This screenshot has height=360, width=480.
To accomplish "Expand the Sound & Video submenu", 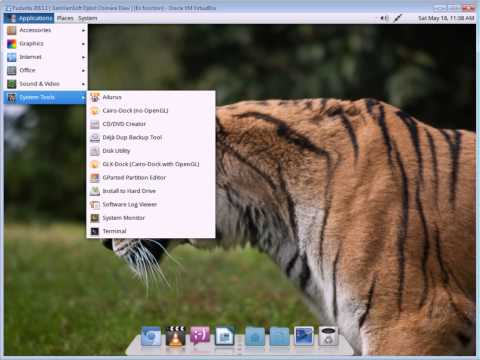I will click(x=46, y=84).
